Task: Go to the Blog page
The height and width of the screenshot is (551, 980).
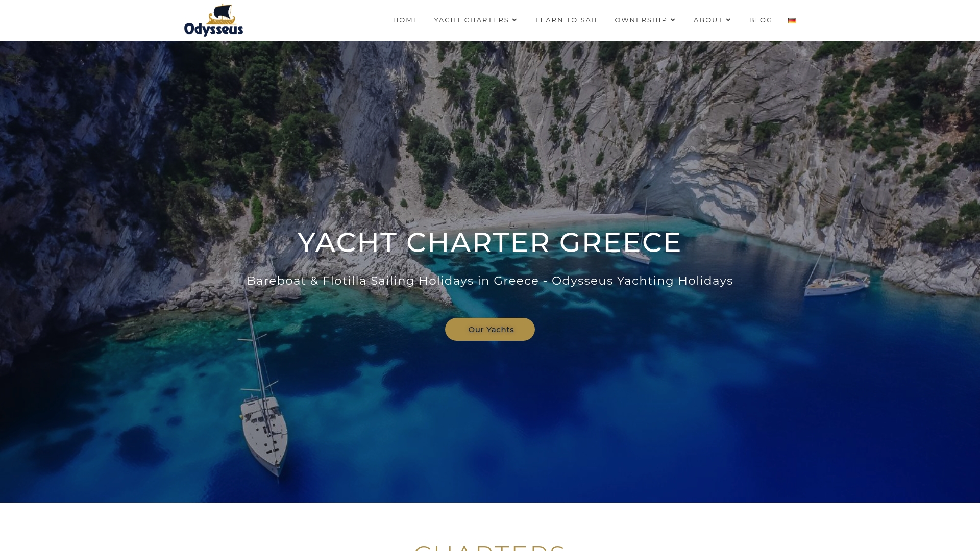Action: tap(761, 20)
